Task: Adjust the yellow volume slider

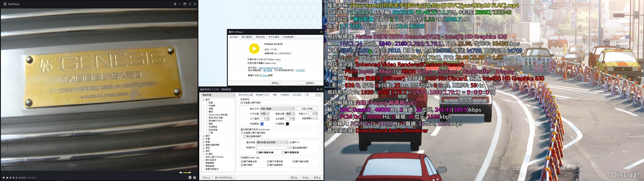Action: pyautogui.click(x=187, y=172)
